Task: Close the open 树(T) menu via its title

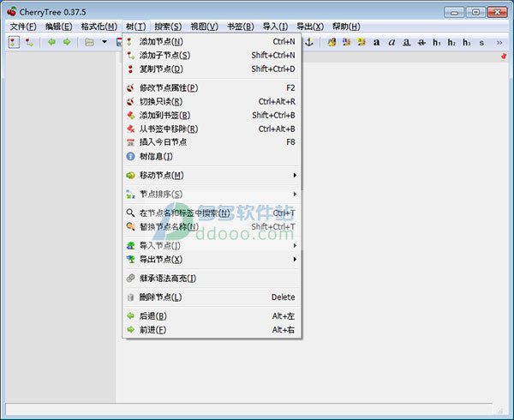Action: click(135, 27)
